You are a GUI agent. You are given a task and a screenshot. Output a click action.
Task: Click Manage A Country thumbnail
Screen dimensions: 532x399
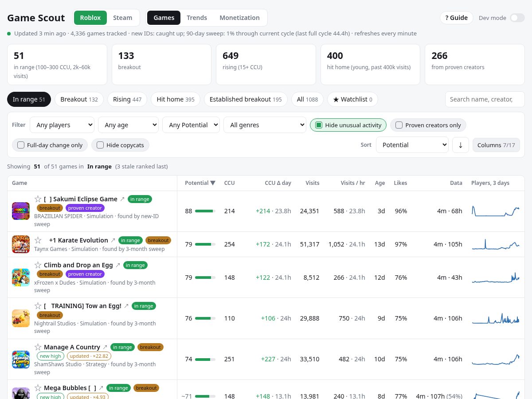[21, 360]
